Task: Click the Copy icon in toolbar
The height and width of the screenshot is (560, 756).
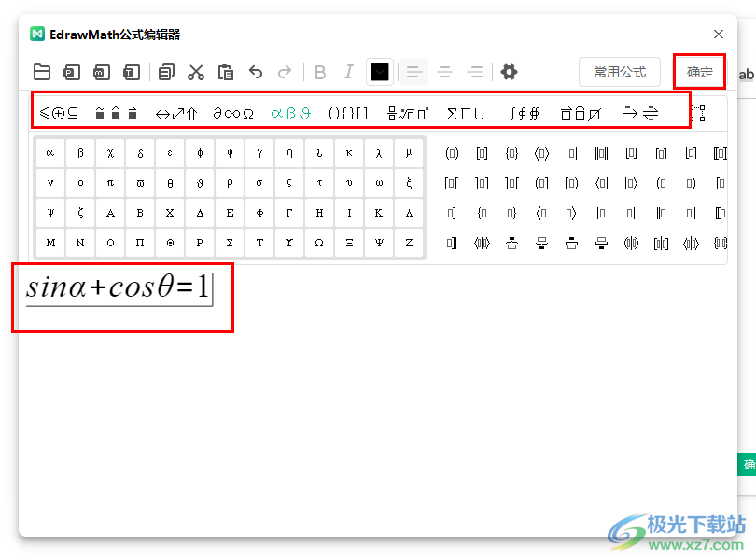Action: [x=166, y=73]
